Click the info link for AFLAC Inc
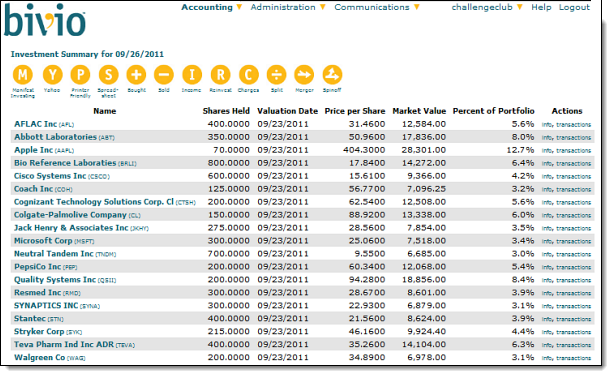 pos(547,125)
